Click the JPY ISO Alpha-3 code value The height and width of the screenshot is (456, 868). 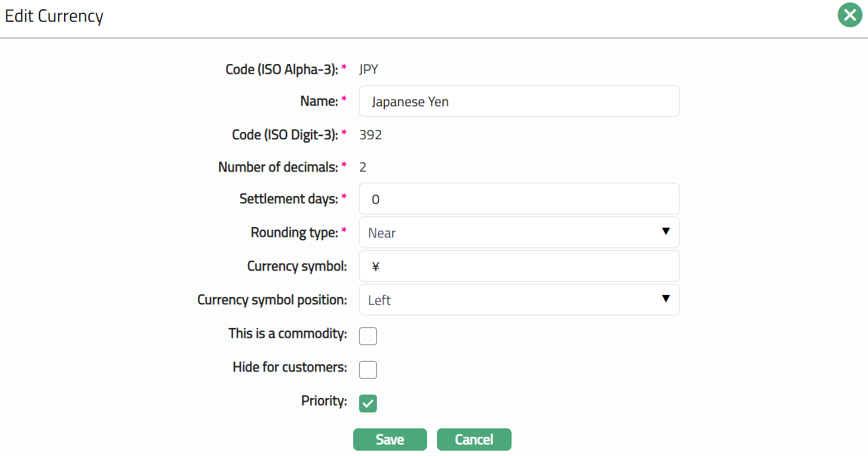click(x=368, y=69)
